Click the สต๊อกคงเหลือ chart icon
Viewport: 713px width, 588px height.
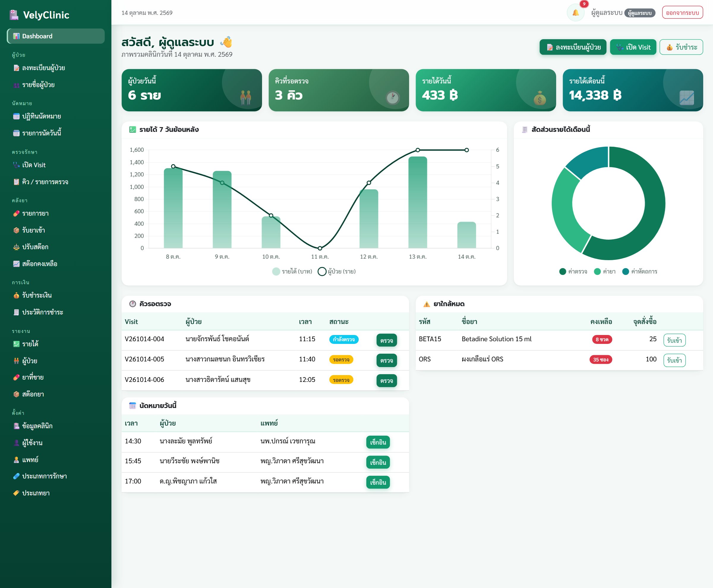click(16, 264)
